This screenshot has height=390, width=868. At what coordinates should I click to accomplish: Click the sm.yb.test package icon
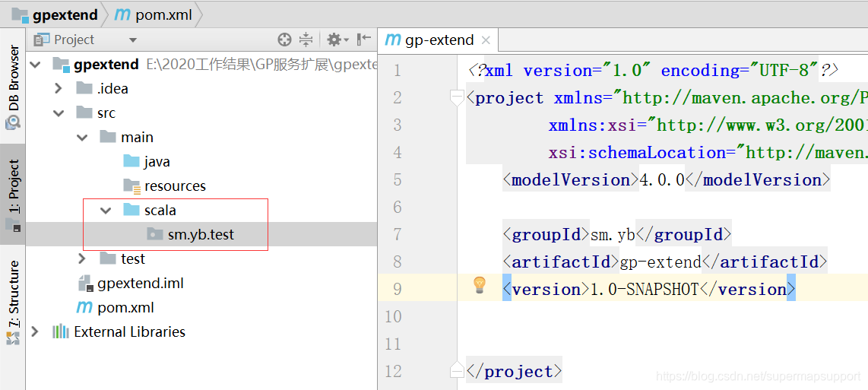coord(155,234)
